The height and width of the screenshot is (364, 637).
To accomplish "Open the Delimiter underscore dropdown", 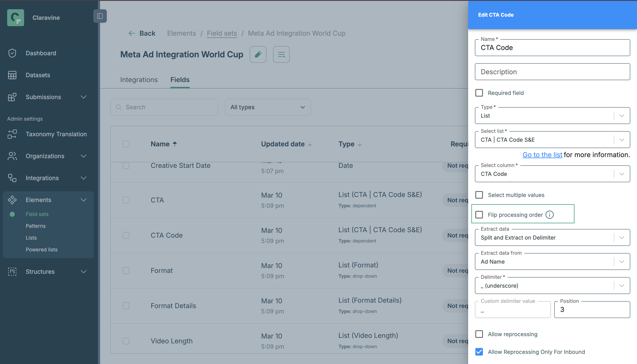I will (552, 286).
